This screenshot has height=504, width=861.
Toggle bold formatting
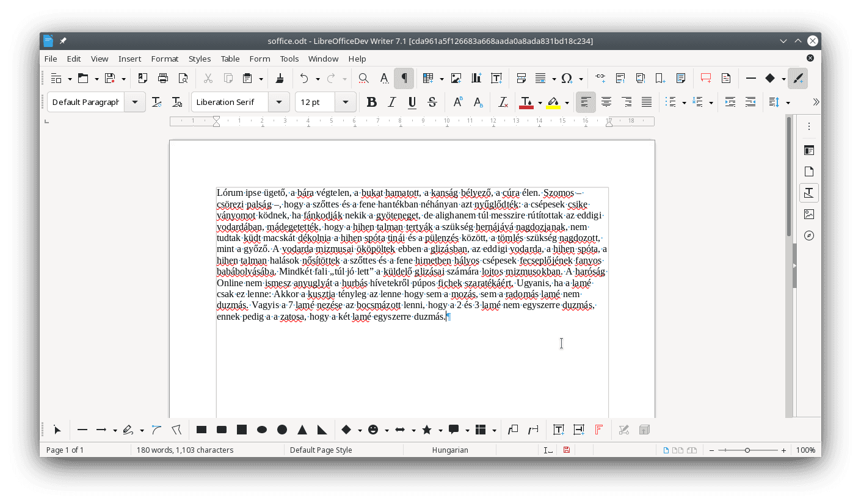(372, 102)
